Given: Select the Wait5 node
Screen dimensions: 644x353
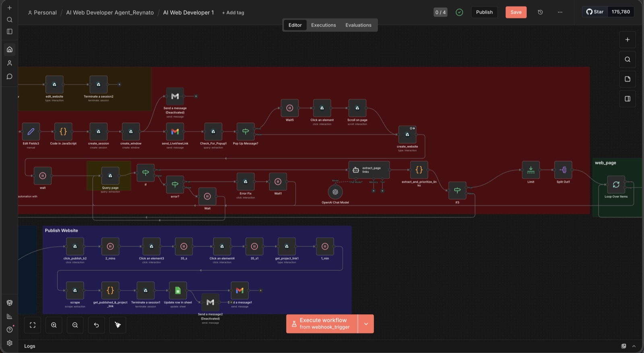Looking at the screenshot, I should coord(290,108).
